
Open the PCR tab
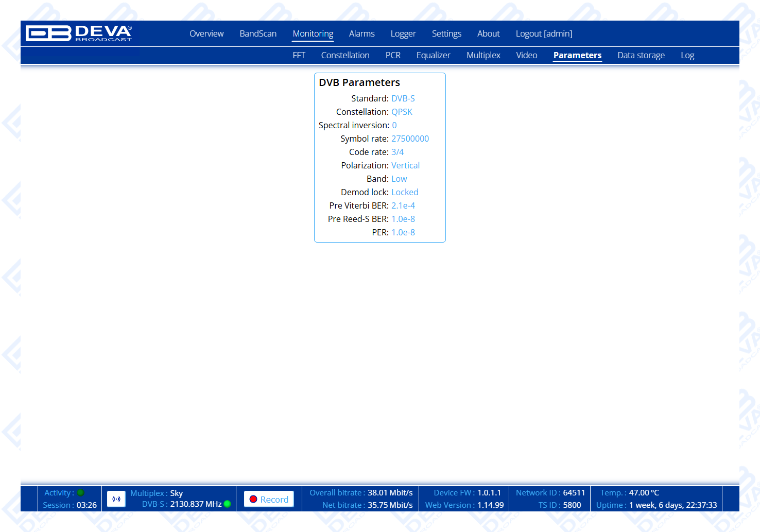(393, 55)
